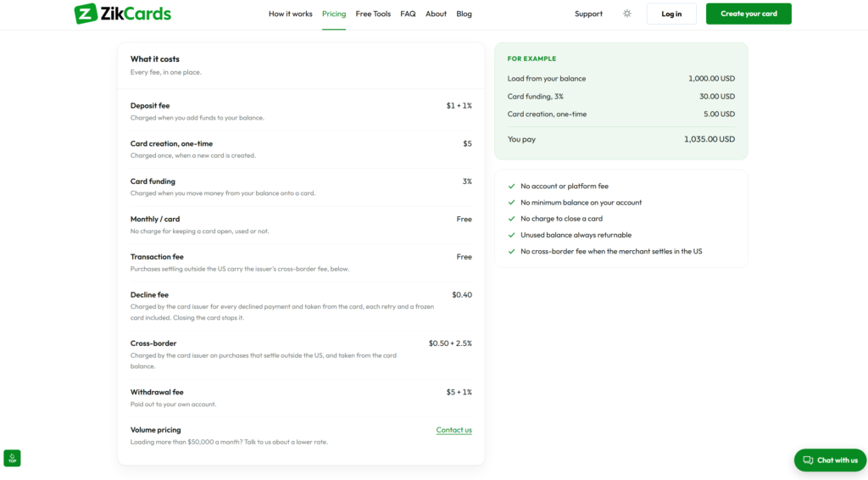The height and width of the screenshot is (480, 868).
Task: Click the Card creation, one-time fee label
Action: pyautogui.click(x=171, y=143)
